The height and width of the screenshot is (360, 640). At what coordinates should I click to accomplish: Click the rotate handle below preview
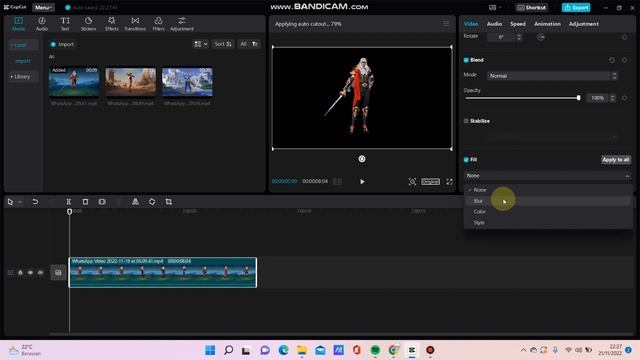pyautogui.click(x=362, y=159)
